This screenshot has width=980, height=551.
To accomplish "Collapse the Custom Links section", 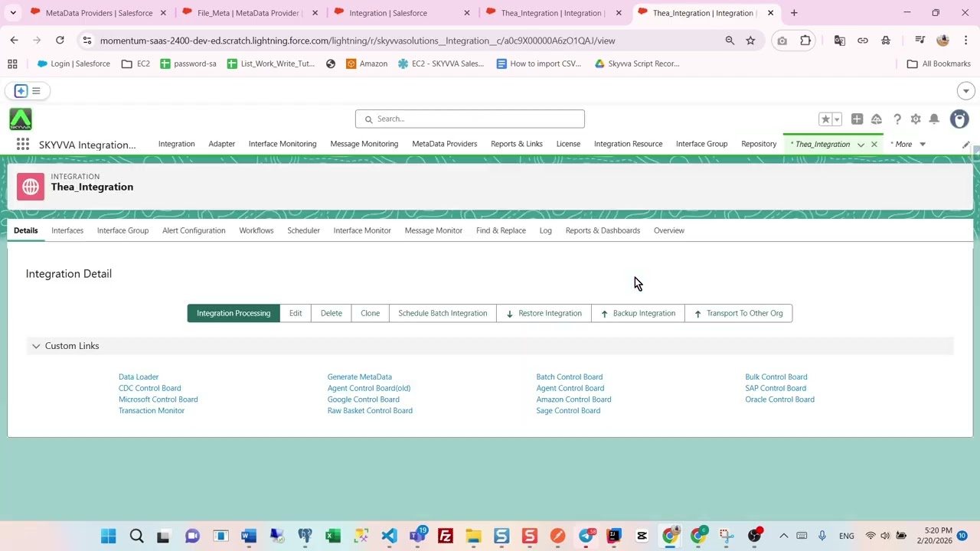I will (36, 346).
